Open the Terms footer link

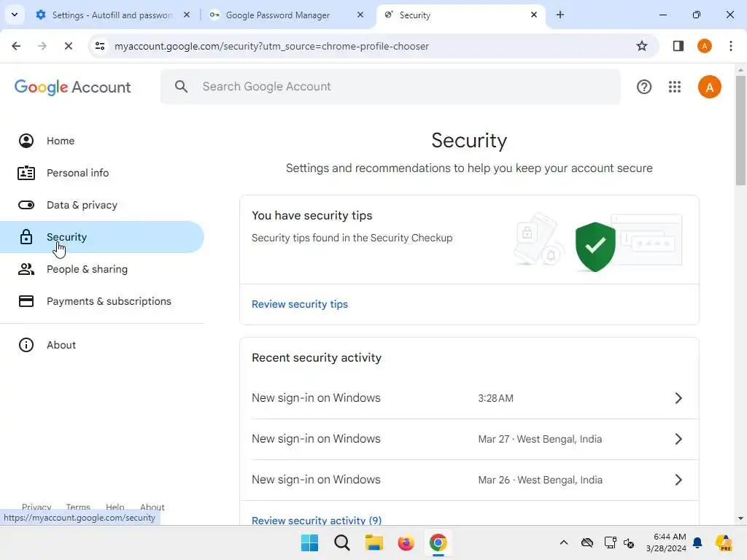point(78,507)
